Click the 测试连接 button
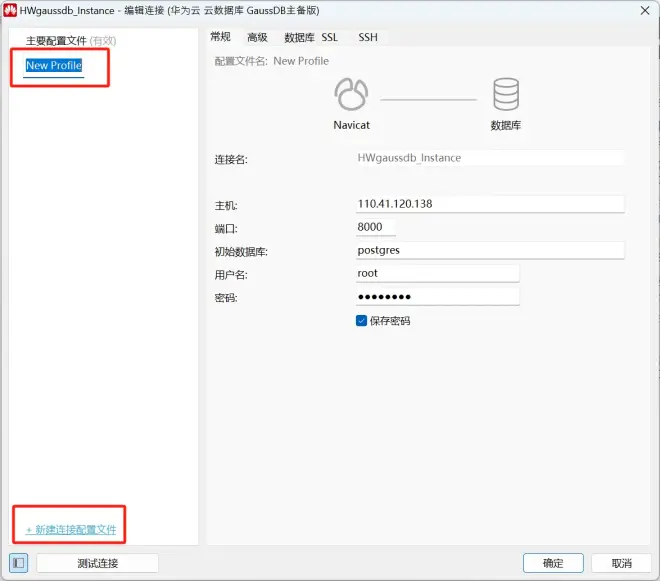This screenshot has height=581, width=660. [98, 563]
